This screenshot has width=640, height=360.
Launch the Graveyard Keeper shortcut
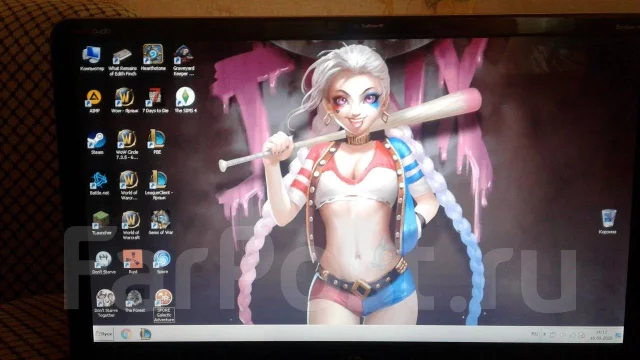pos(183,61)
